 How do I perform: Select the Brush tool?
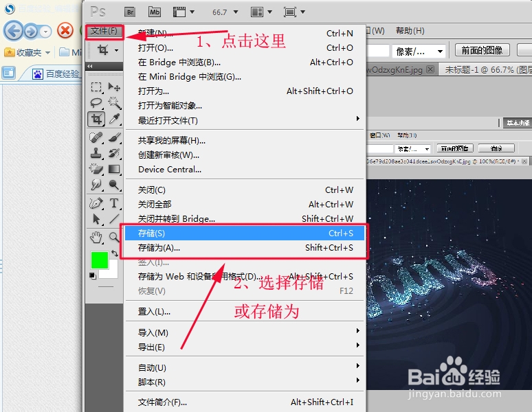coord(114,137)
